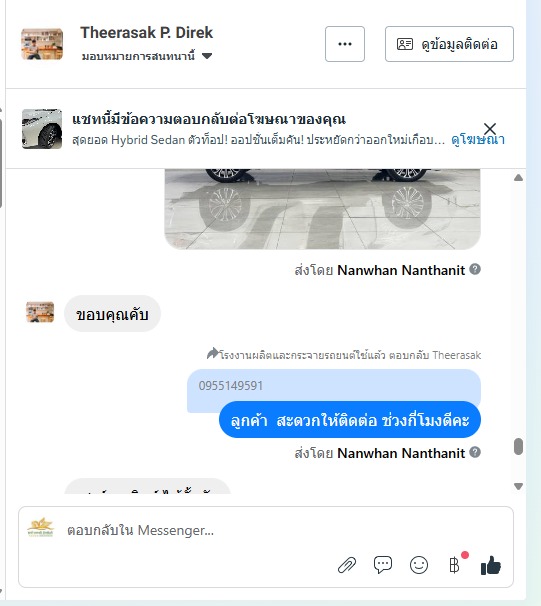This screenshot has width=541, height=606.
Task: Open the three-dot more options button
Action: coord(345,44)
